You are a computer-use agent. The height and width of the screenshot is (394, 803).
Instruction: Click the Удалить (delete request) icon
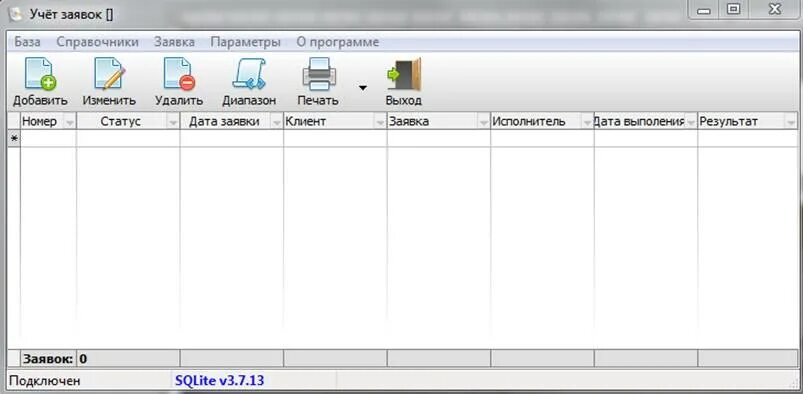tap(179, 74)
